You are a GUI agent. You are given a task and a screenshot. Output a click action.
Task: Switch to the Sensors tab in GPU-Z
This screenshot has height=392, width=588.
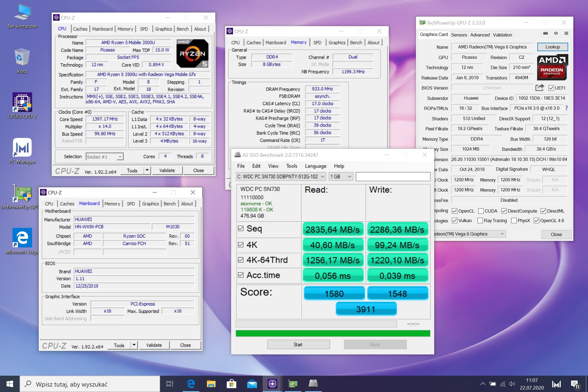[459, 35]
